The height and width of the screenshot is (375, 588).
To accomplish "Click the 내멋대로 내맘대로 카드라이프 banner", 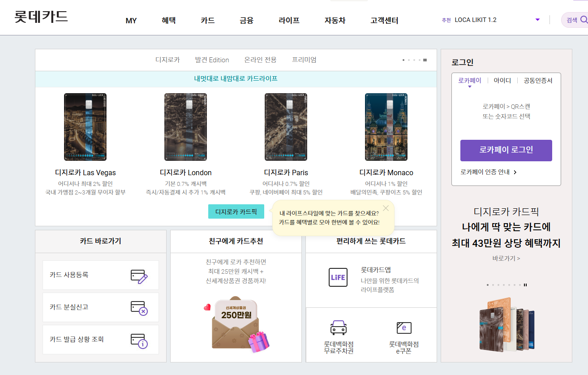I will point(236,78).
